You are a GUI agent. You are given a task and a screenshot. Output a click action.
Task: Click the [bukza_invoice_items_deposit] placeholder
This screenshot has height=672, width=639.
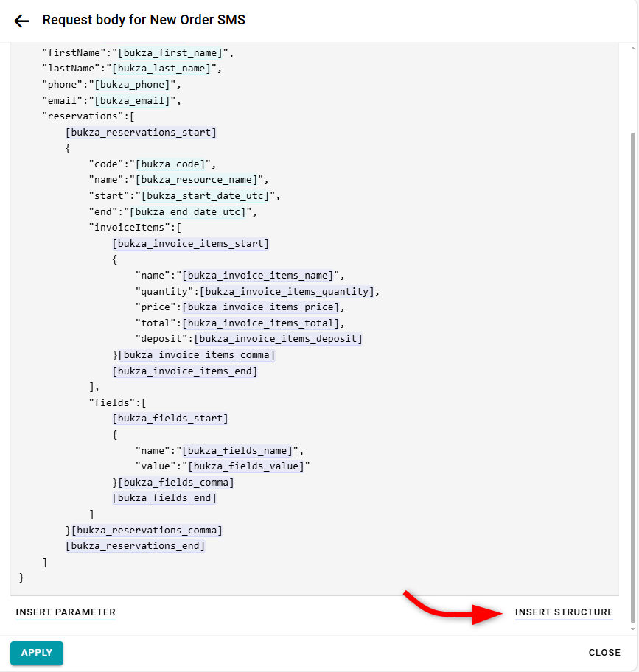click(x=279, y=339)
